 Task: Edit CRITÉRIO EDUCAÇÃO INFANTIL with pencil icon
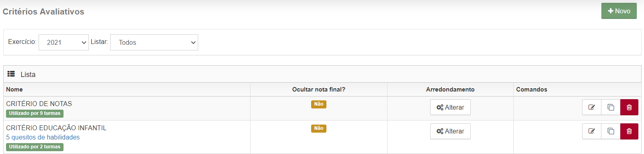[592, 131]
